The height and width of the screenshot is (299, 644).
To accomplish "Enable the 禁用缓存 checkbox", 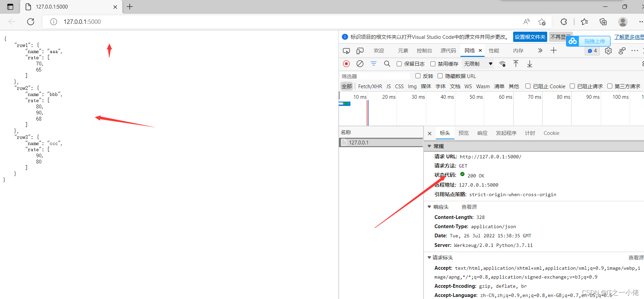I will 433,64.
